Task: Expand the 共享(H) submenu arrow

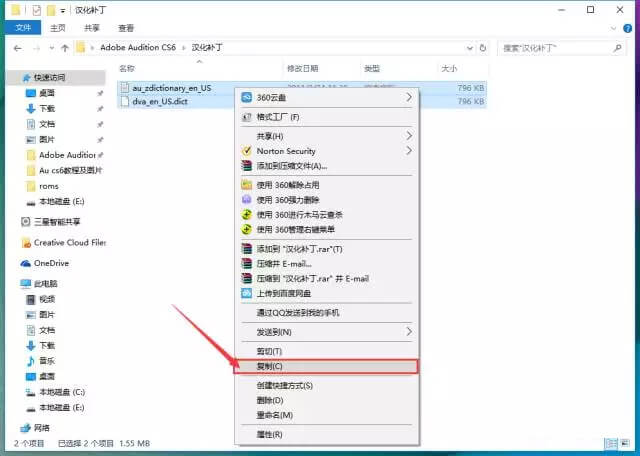Action: click(x=409, y=136)
